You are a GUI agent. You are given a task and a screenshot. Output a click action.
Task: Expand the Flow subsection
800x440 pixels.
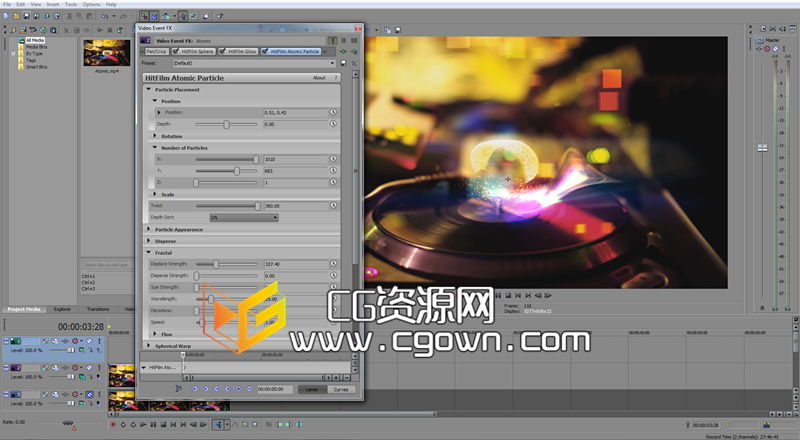[x=155, y=334]
